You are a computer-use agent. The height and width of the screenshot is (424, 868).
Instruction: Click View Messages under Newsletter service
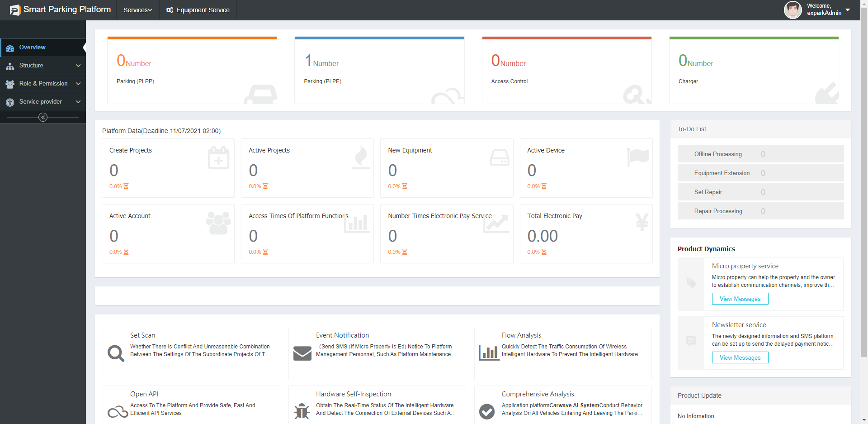pyautogui.click(x=740, y=358)
